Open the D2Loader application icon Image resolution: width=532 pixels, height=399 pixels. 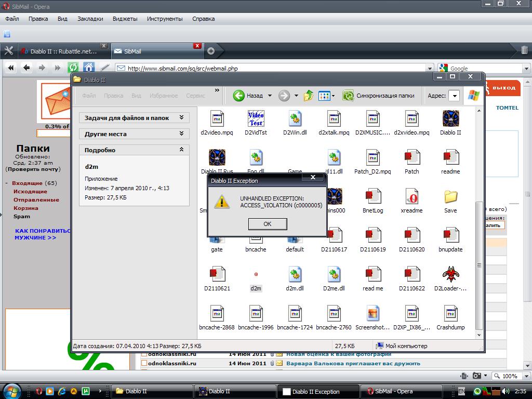coord(450,275)
